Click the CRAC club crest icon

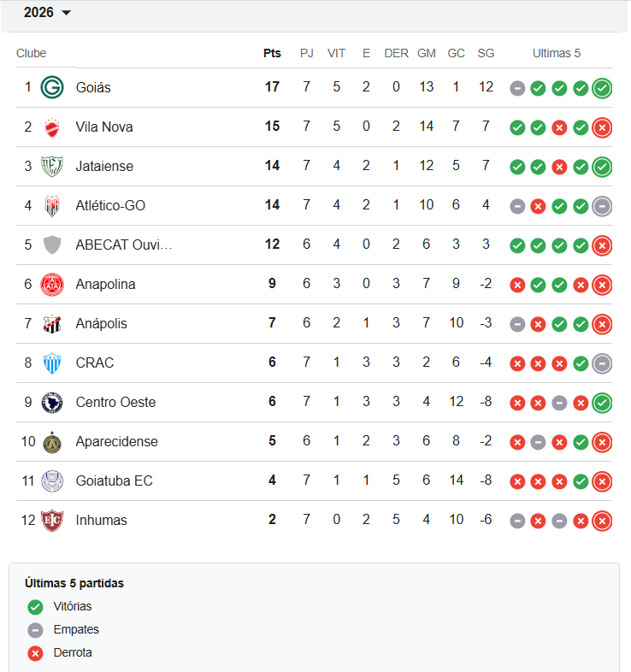(52, 363)
